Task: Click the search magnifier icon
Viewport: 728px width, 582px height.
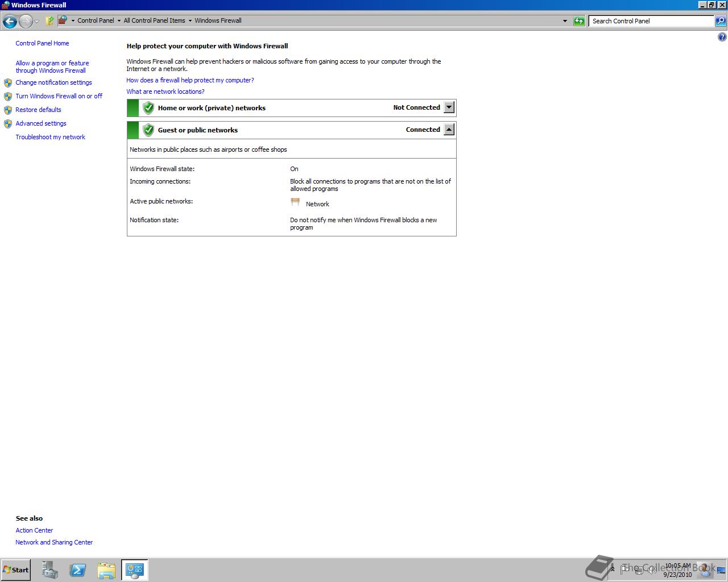Action: (721, 21)
